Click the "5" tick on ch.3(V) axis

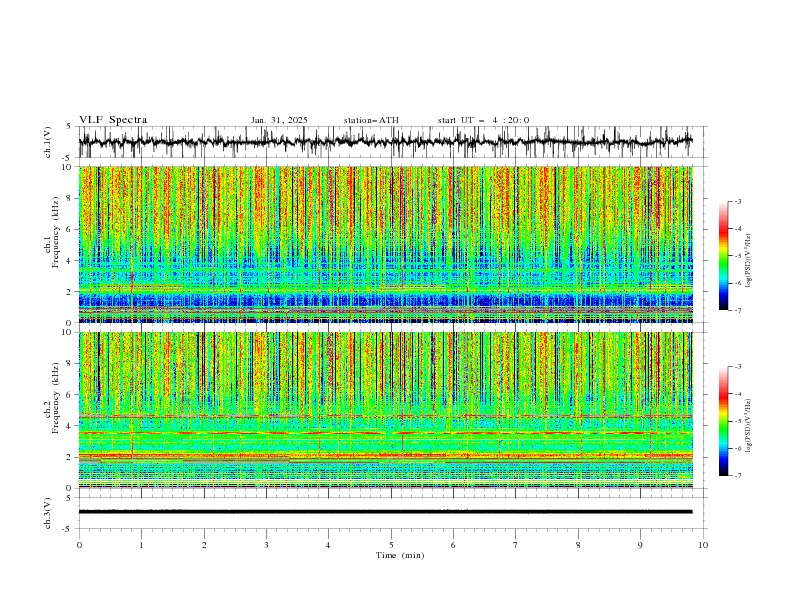tap(69, 498)
